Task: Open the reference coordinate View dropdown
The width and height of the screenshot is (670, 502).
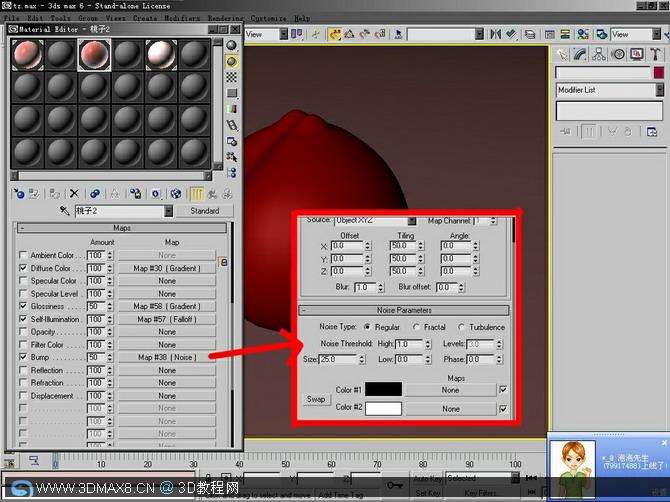Action: (283, 34)
